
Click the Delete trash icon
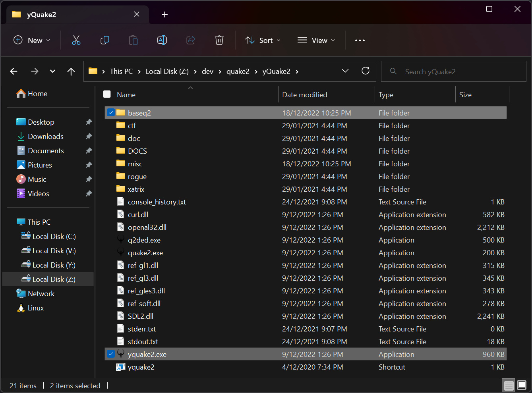click(219, 40)
